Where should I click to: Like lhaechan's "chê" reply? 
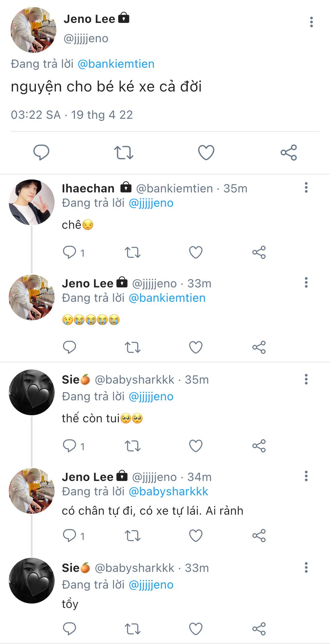[x=196, y=252]
